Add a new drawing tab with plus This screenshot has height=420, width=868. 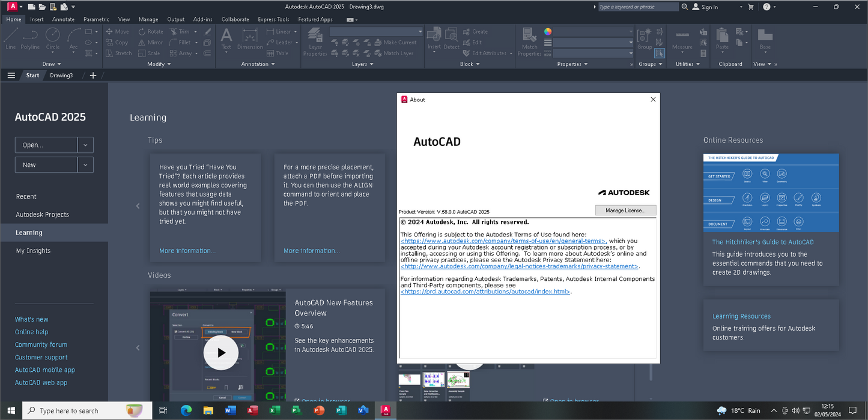[x=93, y=76]
